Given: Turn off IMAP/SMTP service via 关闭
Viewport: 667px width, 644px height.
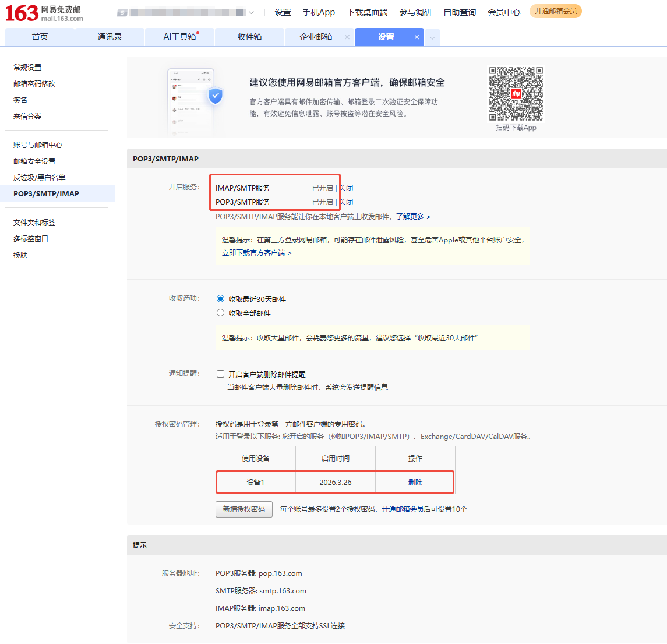Looking at the screenshot, I should pyautogui.click(x=347, y=188).
